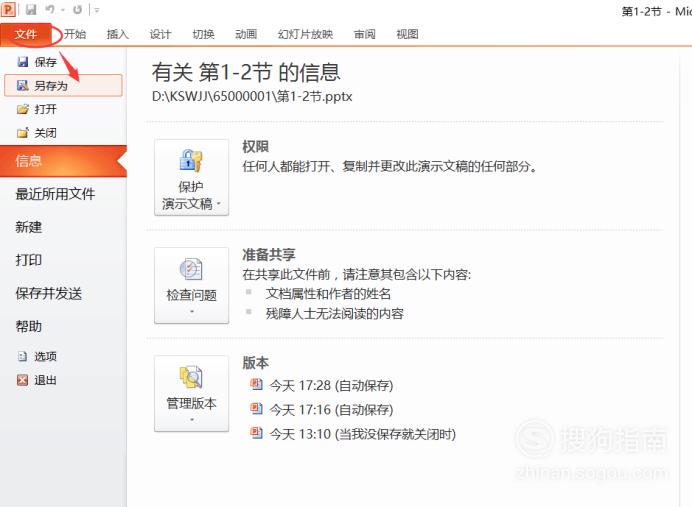
Task: Click the 管理版本 magnifier documents icon
Action: point(191,377)
